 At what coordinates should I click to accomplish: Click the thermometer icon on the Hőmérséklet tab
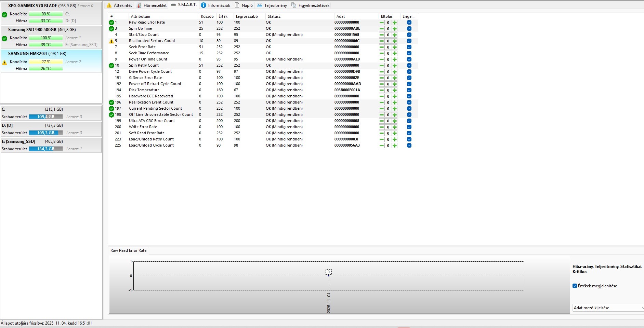[139, 5]
